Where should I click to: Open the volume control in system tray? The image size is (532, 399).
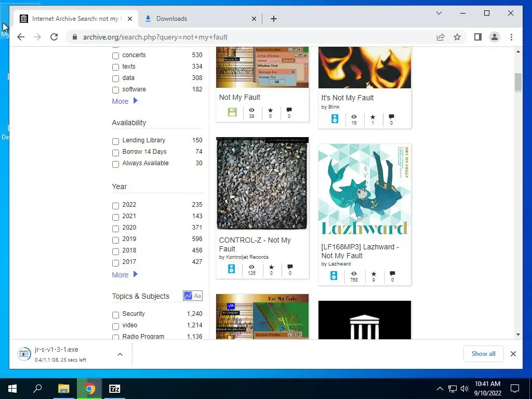[464, 389]
